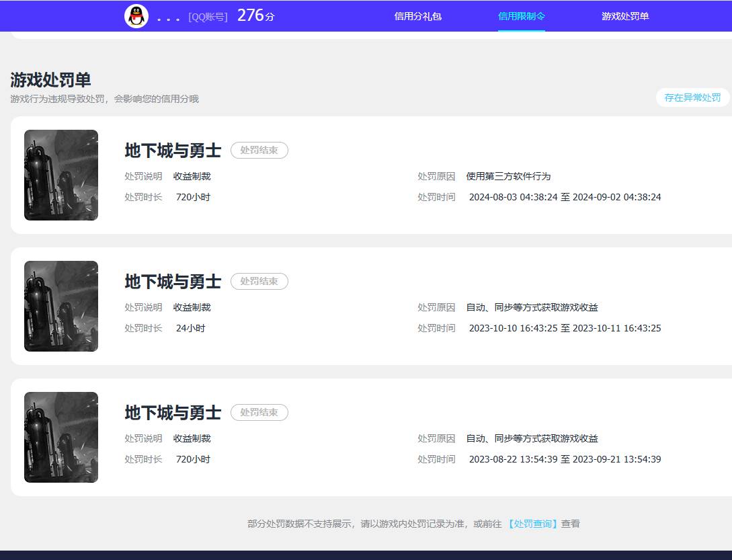The width and height of the screenshot is (732, 560).
Task: Open the second 地下城与勇士 record thumbnail
Action: [60, 306]
